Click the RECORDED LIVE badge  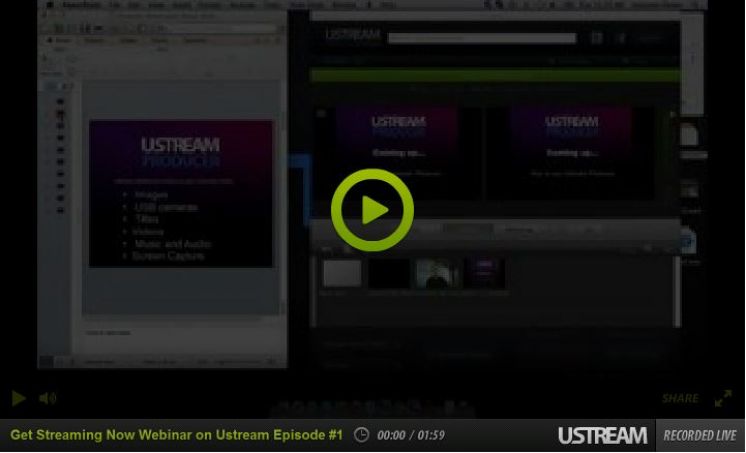coord(700,435)
